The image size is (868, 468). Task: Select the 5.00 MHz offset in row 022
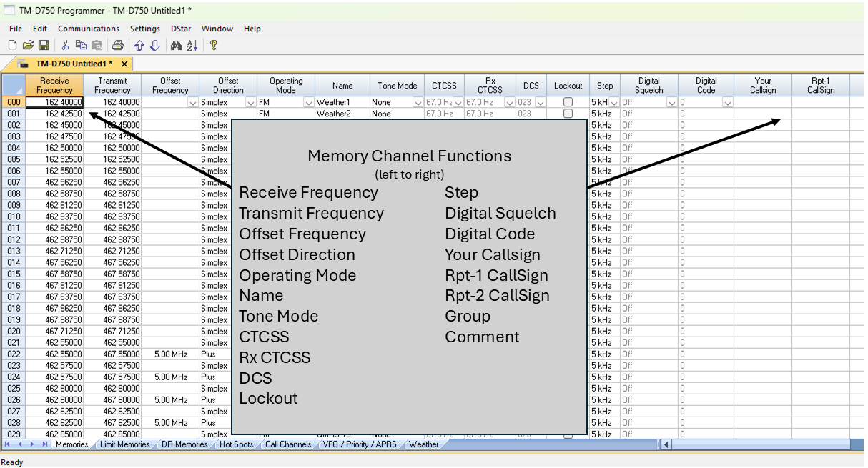(x=170, y=354)
